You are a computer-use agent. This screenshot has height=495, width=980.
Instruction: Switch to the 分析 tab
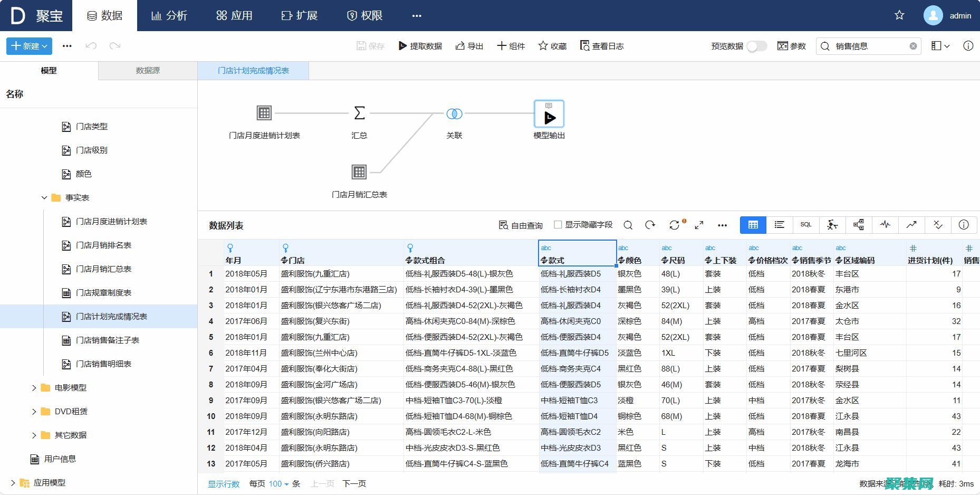pyautogui.click(x=169, y=15)
